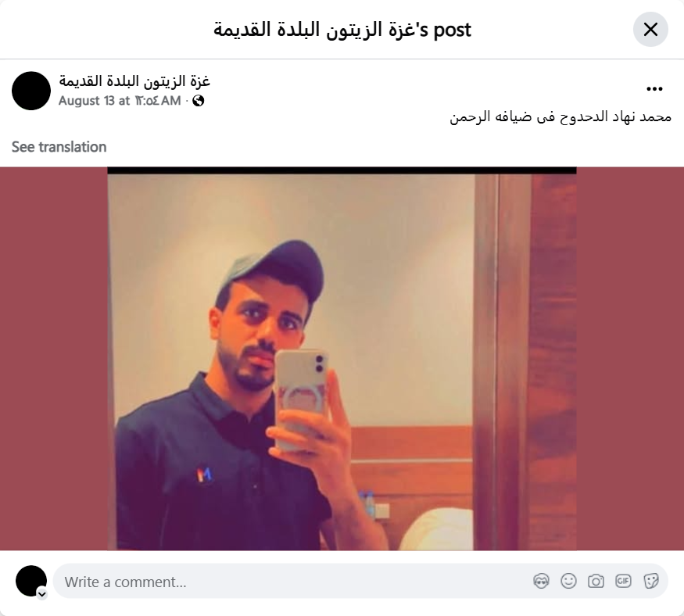Insert an emoji into comment
Image resolution: width=684 pixels, height=616 pixels.
point(568,581)
